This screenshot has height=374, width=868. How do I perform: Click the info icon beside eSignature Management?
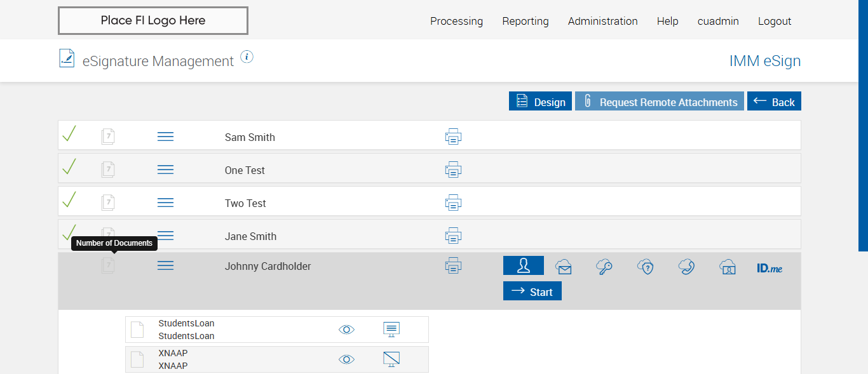tap(247, 57)
